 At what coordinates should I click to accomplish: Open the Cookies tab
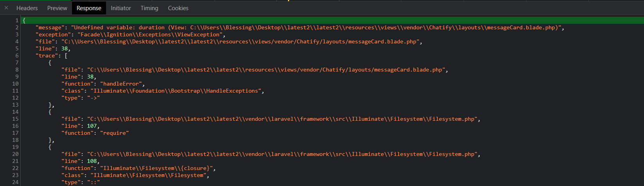coord(178,8)
